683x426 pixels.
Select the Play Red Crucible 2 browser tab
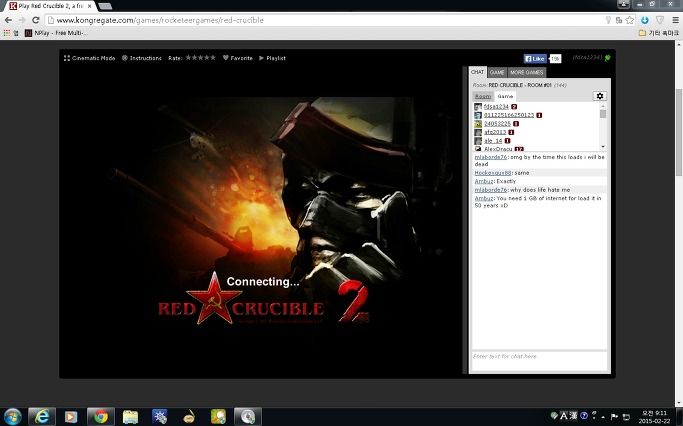[x=50, y=6]
